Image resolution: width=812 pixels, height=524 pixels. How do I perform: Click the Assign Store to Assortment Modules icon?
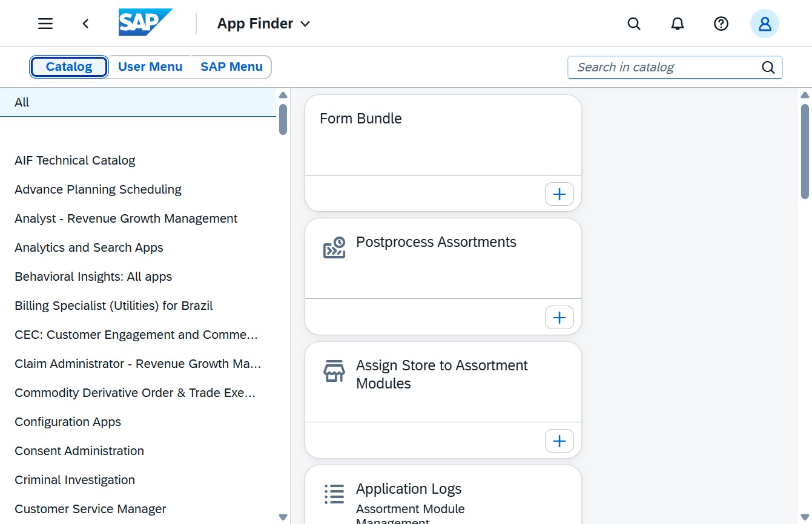[x=334, y=371]
